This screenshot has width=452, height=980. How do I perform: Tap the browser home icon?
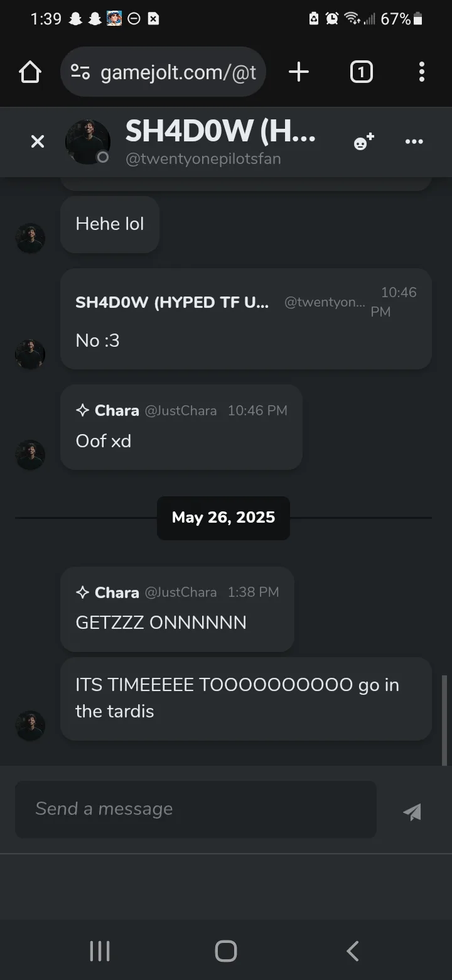(x=30, y=72)
